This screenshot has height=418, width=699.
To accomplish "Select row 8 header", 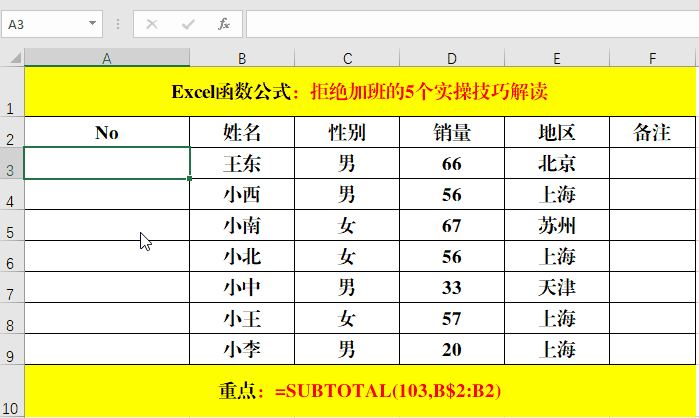I will pos(12,318).
